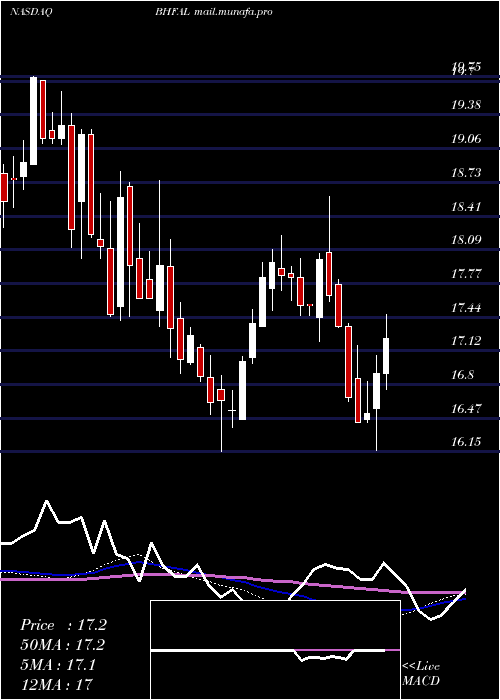Screen dimensions: 500x700
Task: Click the 18.09 price axis label
Action: pyautogui.click(x=466, y=240)
